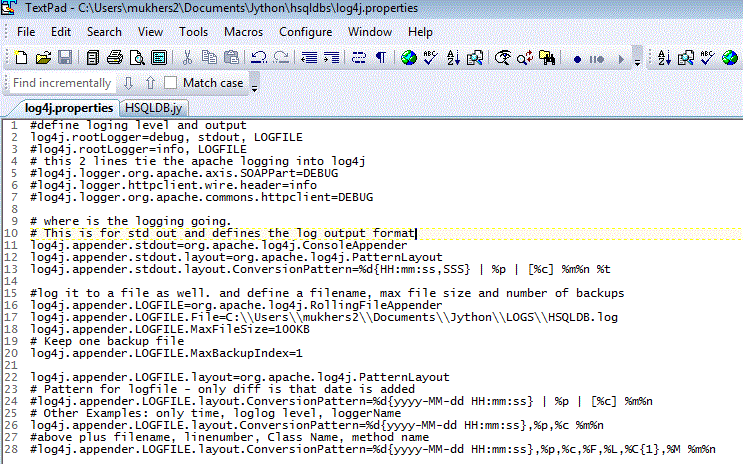Click the first Compare Files icon
This screenshot has width=743, height=464.
point(475,58)
